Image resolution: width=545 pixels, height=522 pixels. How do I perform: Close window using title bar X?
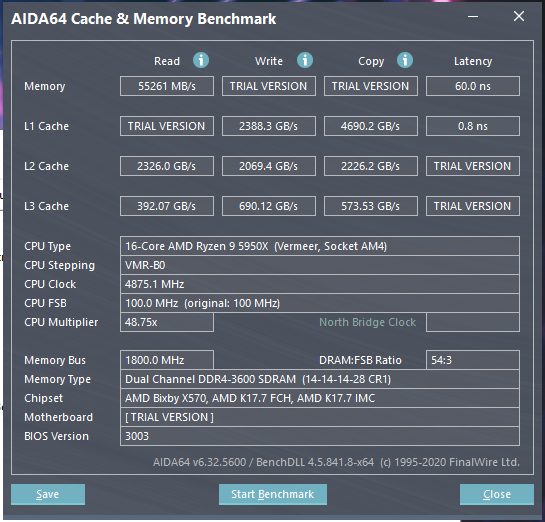(519, 16)
